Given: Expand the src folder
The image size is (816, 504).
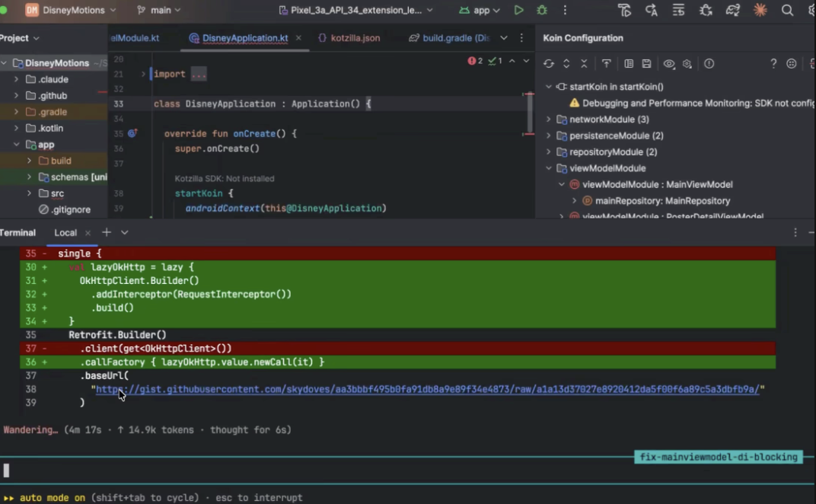Looking at the screenshot, I should (x=29, y=193).
